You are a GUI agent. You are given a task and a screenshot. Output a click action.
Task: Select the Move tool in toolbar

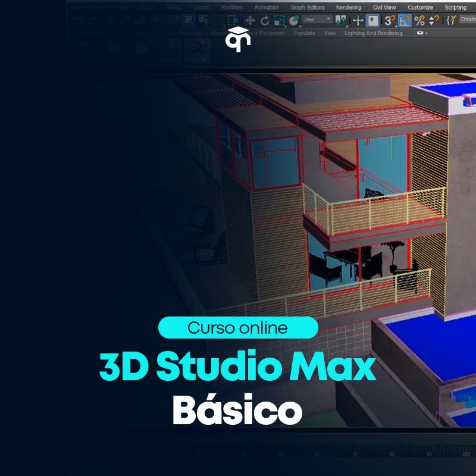[250, 20]
